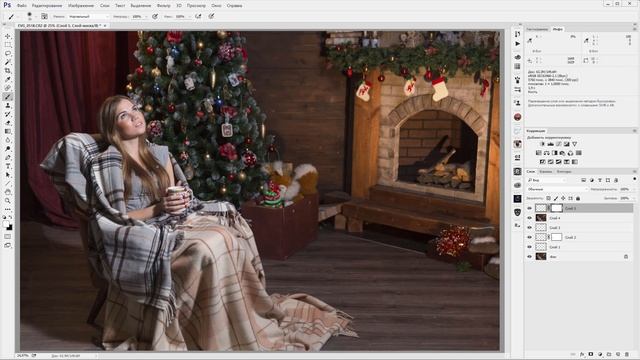
Task: Hide layer Слой 3
Action: [x=529, y=227]
